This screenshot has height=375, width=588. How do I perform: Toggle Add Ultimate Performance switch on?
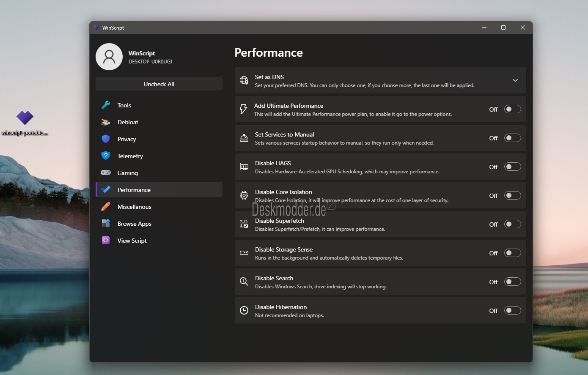(x=512, y=109)
